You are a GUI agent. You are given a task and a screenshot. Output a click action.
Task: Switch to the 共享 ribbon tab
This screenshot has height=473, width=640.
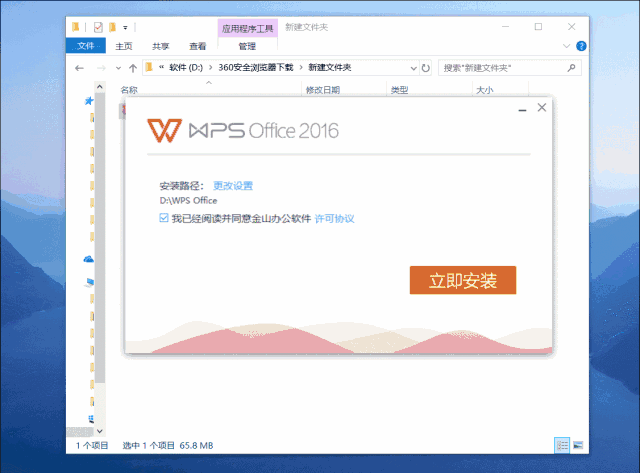coord(160,46)
